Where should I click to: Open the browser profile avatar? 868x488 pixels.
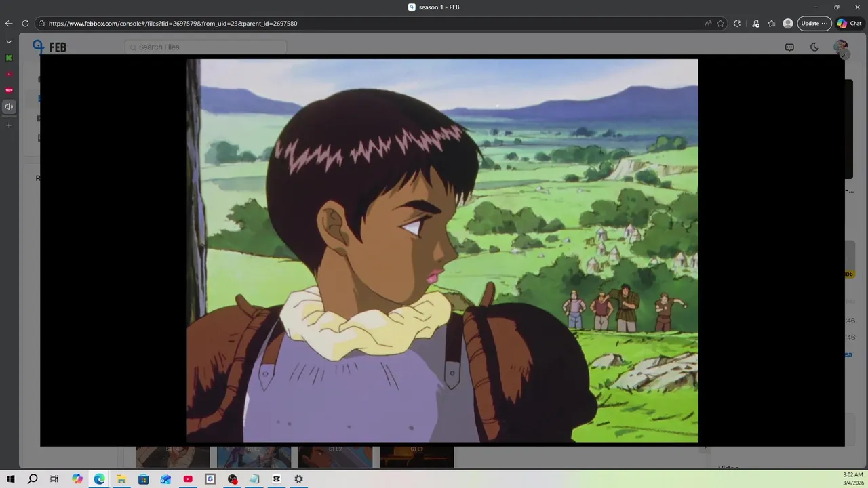788,23
